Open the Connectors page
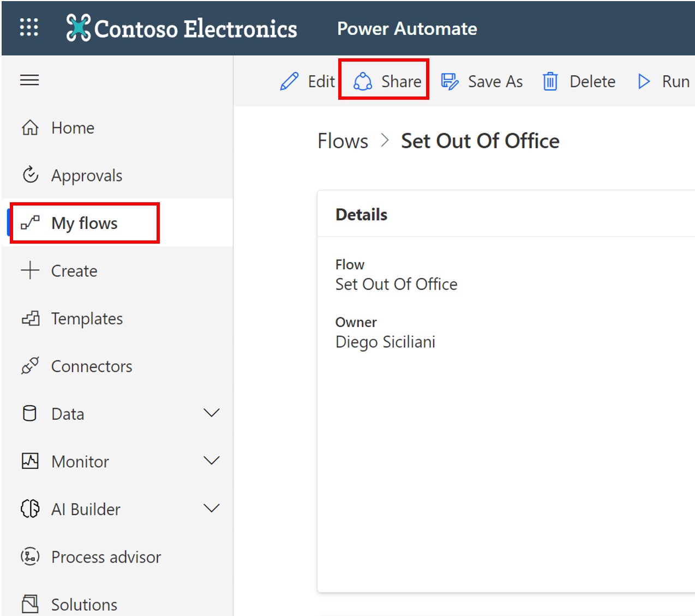The image size is (695, 616). pos(91,366)
